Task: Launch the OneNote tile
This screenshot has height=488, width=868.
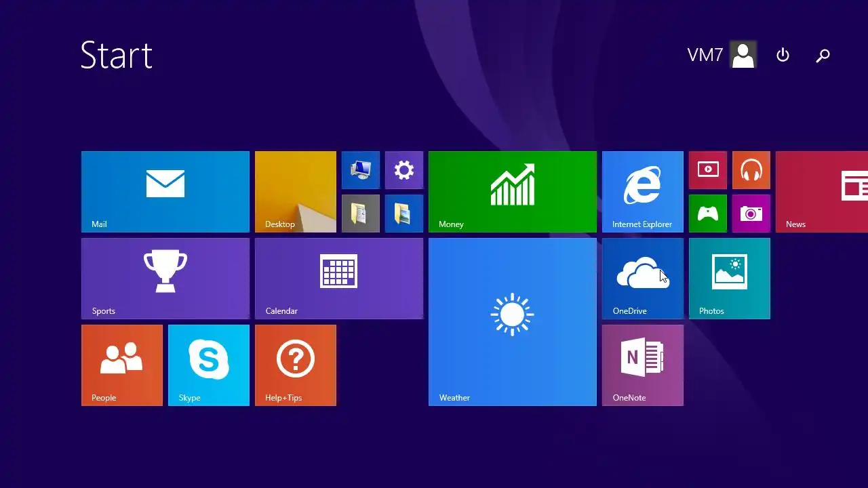Action: click(x=643, y=365)
